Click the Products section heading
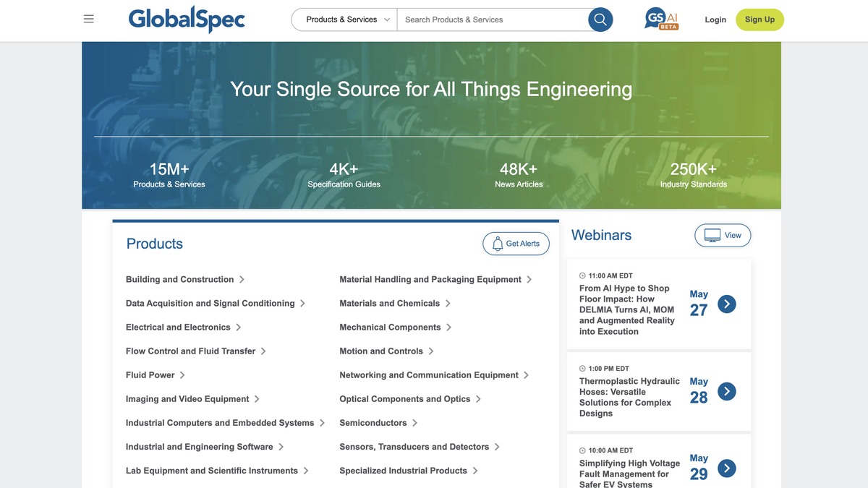Screen dimensions: 868x488 [155, 244]
